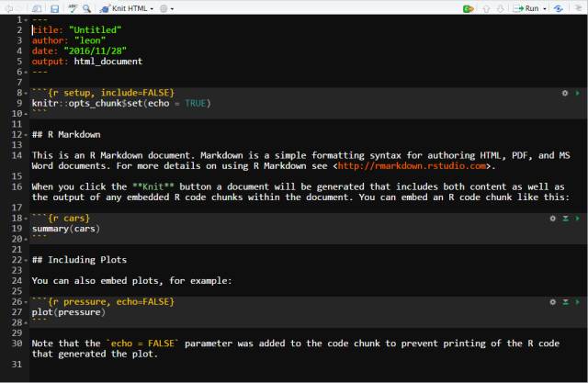This screenshot has height=383, width=588.
Task: Click the "leon" author value
Action: point(90,40)
